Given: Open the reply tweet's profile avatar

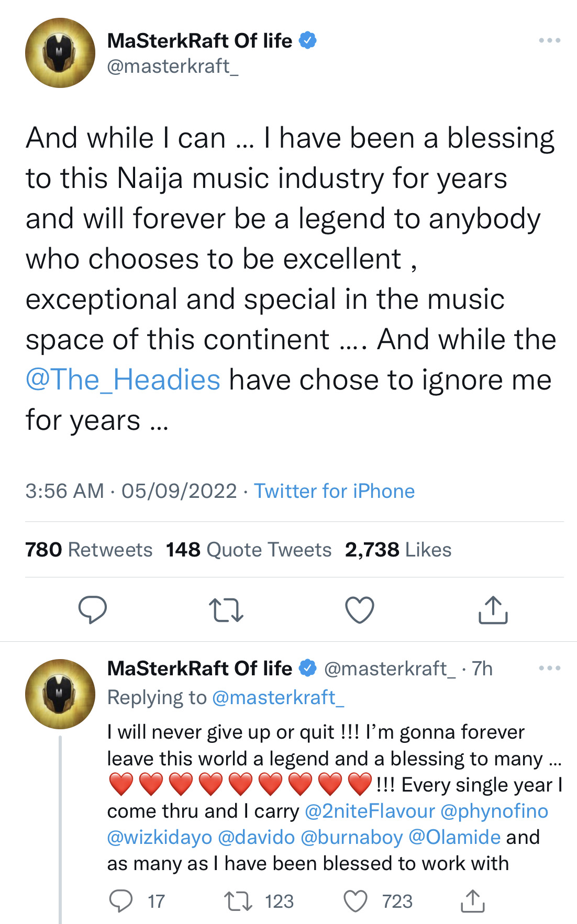Looking at the screenshot, I should tap(60, 694).
